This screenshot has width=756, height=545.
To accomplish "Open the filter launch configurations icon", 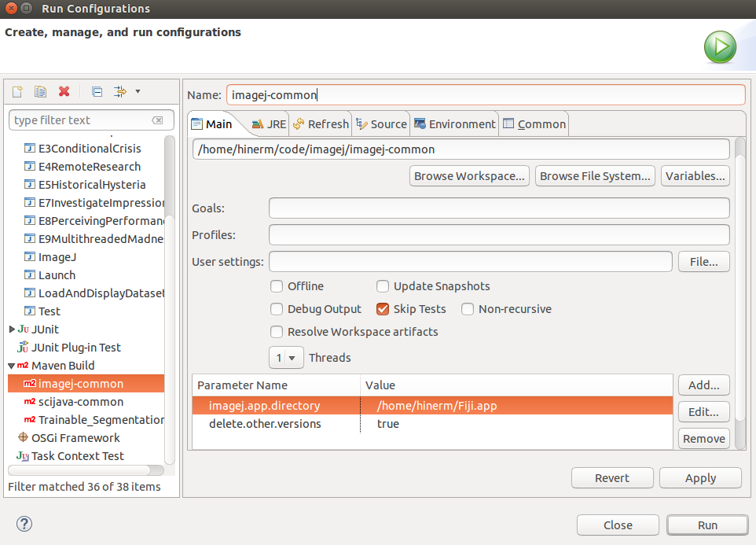I will 120,92.
